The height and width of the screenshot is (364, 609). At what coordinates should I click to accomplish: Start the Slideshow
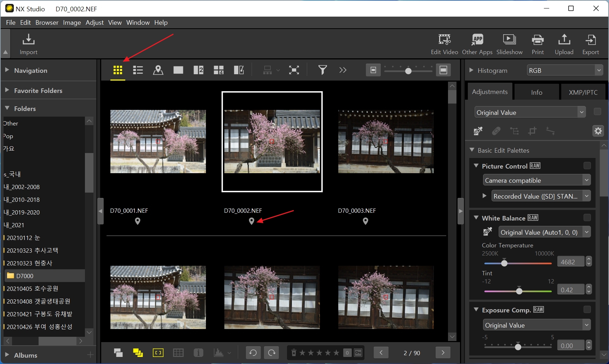509,44
